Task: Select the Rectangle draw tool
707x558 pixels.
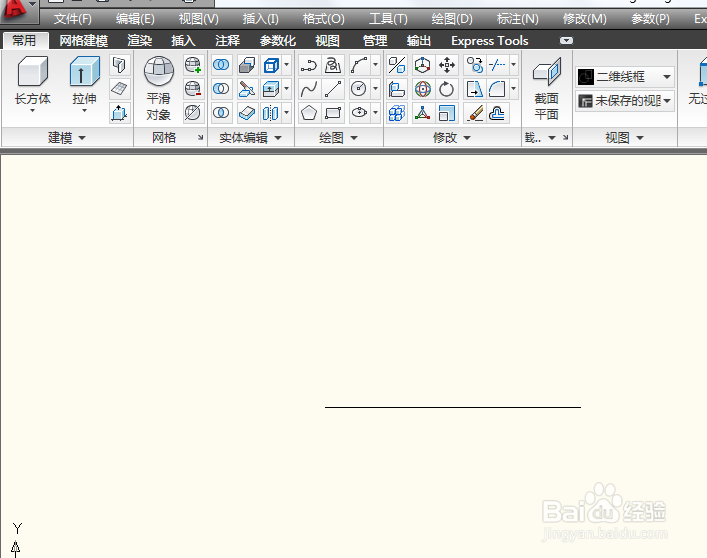Action: (333, 113)
